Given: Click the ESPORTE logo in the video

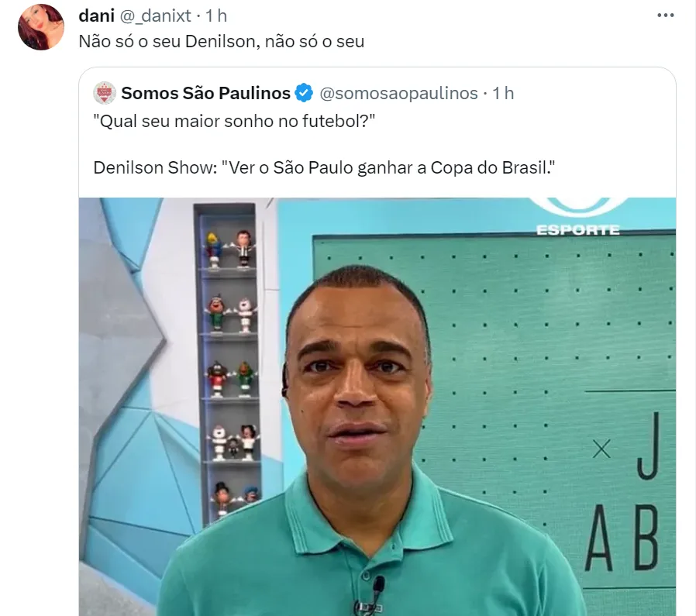Looking at the screenshot, I should [x=578, y=218].
